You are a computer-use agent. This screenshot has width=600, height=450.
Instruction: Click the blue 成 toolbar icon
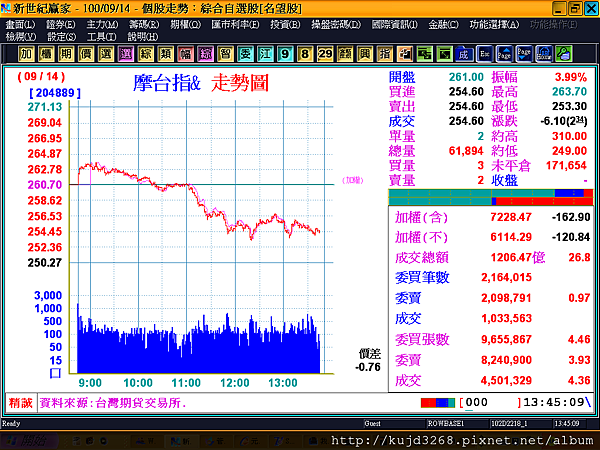tap(464, 54)
